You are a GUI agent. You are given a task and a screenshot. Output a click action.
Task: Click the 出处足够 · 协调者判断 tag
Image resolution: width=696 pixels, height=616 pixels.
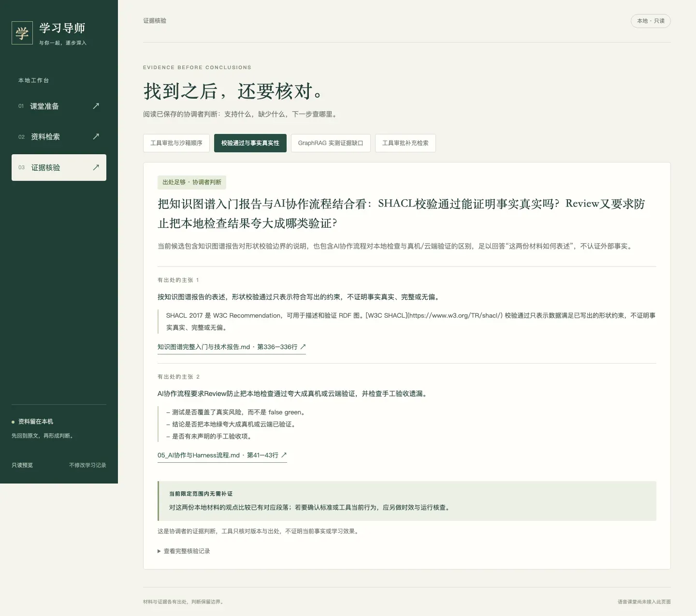pyautogui.click(x=192, y=182)
